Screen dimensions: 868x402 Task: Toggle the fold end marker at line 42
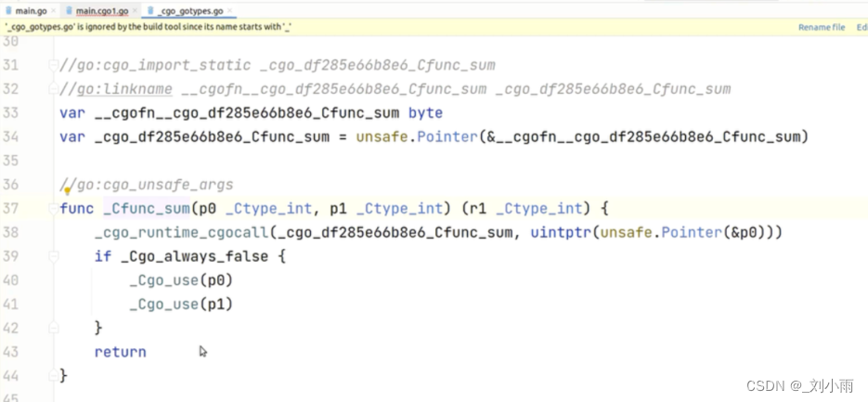click(53, 328)
